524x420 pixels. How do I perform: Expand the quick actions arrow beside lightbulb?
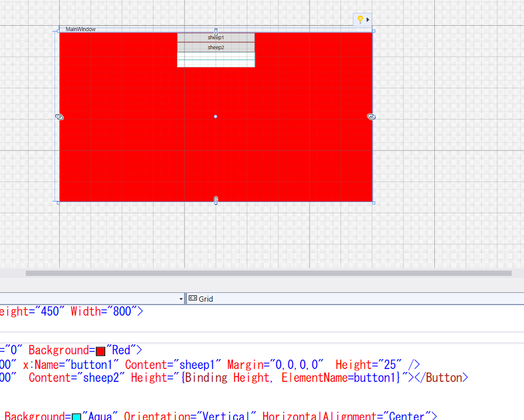tap(368, 20)
